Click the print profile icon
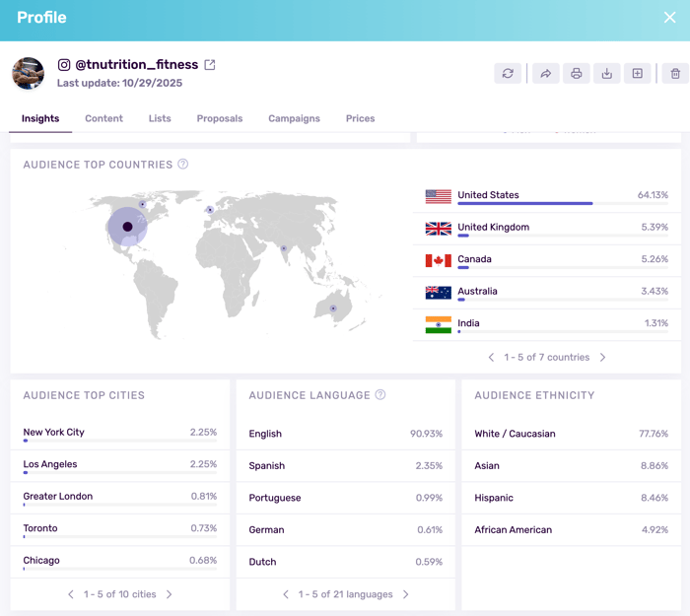This screenshot has width=690, height=616. (577, 74)
